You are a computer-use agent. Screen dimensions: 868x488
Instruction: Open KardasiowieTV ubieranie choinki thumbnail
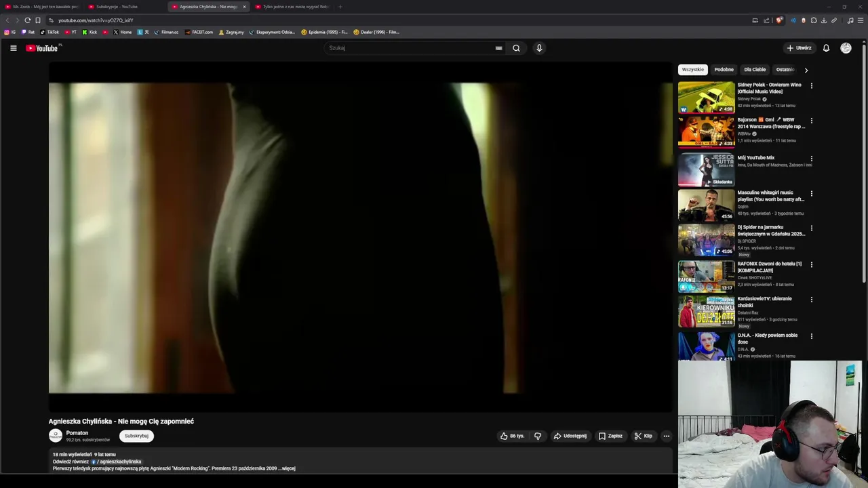coord(706,311)
